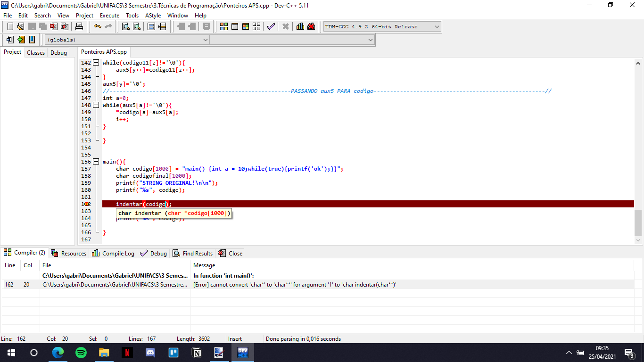This screenshot has width=644, height=362.
Task: Open the Edit menu
Action: pos(23,16)
